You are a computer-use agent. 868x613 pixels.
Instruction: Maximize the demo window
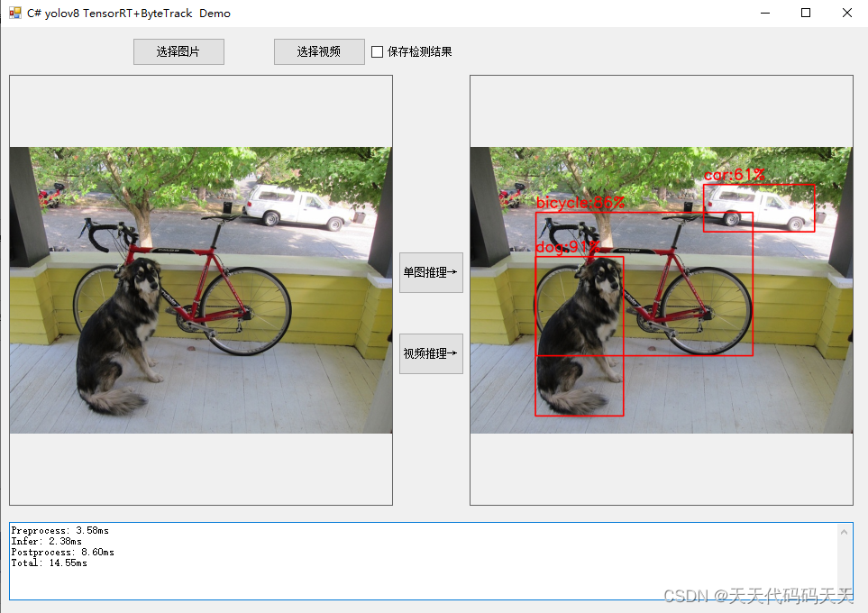click(806, 13)
